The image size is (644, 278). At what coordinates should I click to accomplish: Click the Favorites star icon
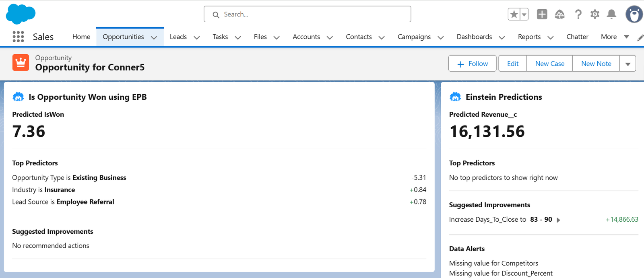[514, 14]
